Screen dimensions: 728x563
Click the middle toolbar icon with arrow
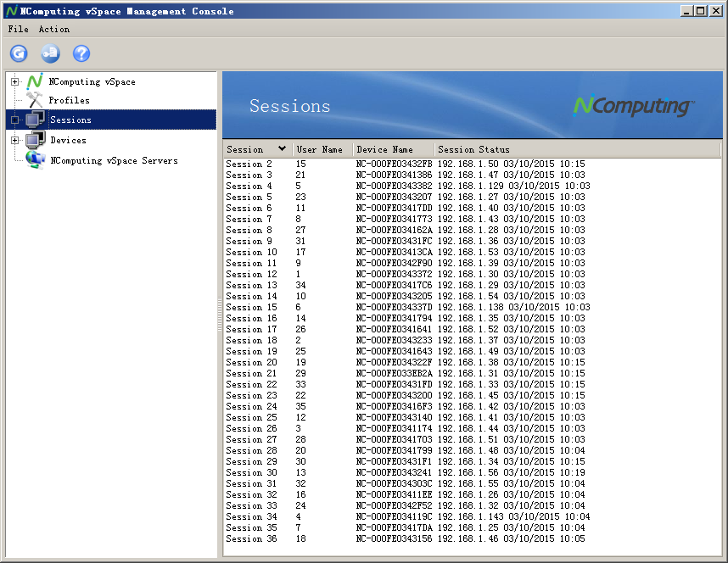click(50, 53)
